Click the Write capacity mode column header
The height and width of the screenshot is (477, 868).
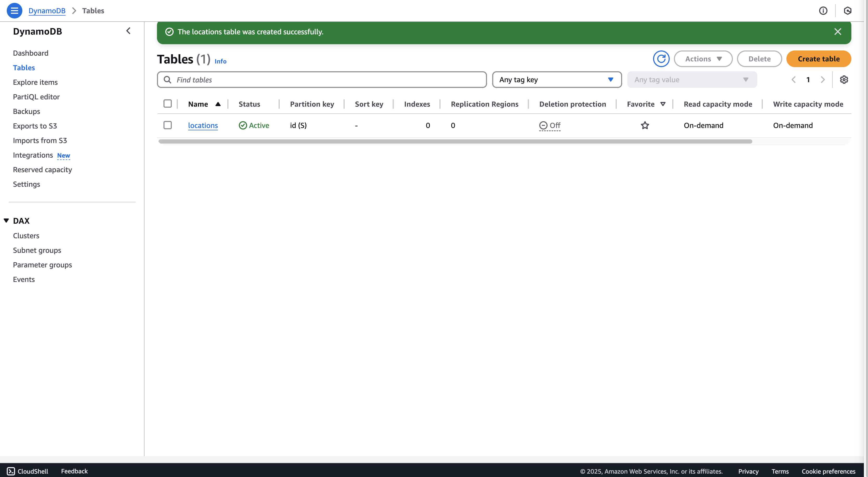click(808, 104)
